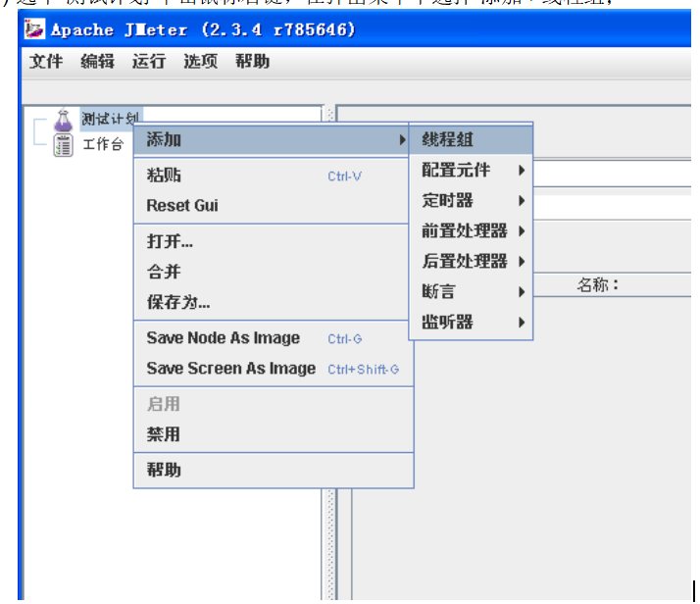
Task: Open the 编辑 menu
Action: click(x=97, y=61)
